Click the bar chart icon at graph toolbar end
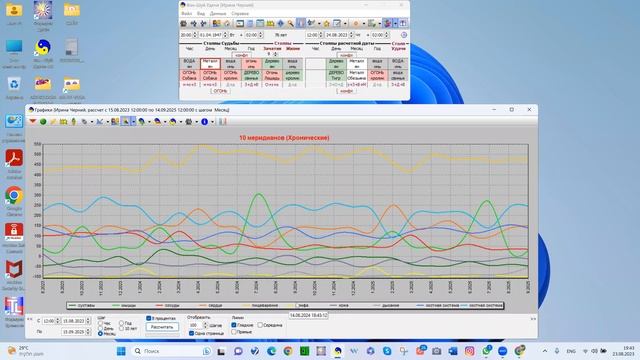Image resolution: width=640 pixels, height=360 pixels. click(222, 122)
